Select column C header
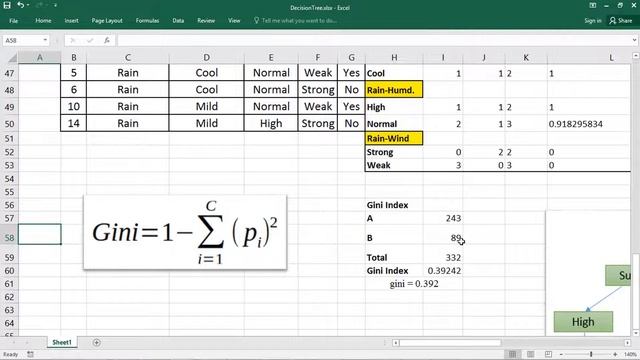Screen dimensions: 640x360 point(128,58)
